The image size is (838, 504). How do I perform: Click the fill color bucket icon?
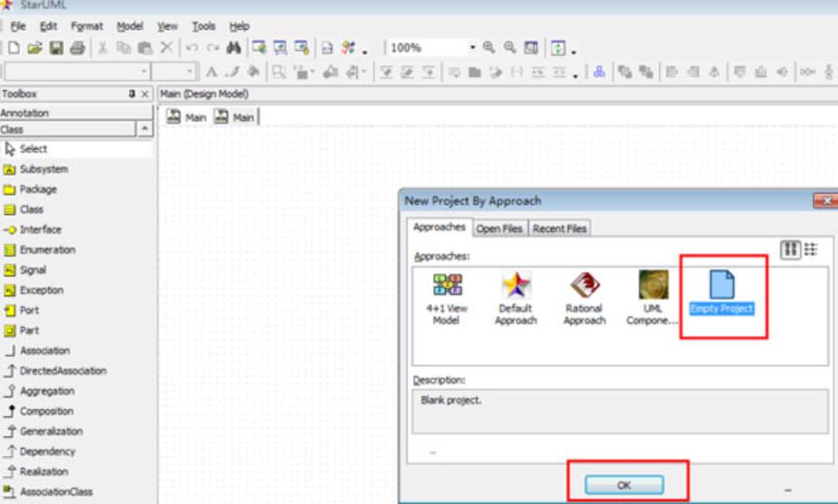click(253, 71)
